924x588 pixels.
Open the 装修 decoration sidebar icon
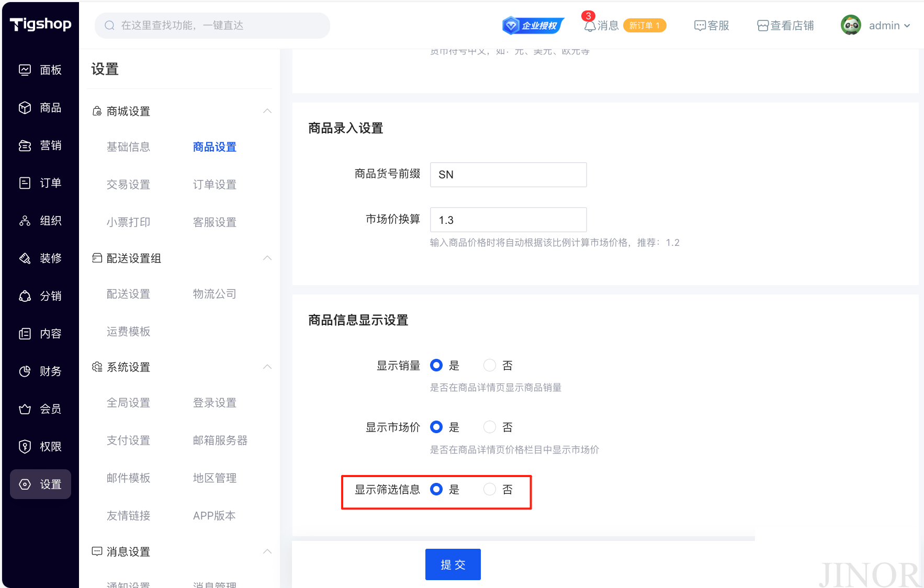25,258
